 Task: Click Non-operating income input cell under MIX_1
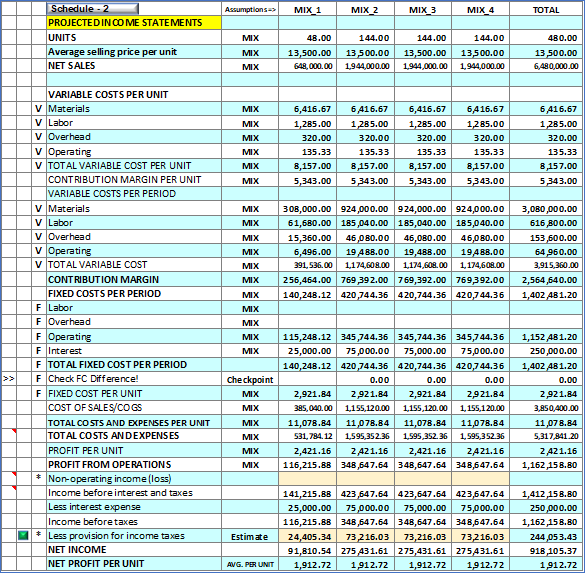click(x=307, y=479)
